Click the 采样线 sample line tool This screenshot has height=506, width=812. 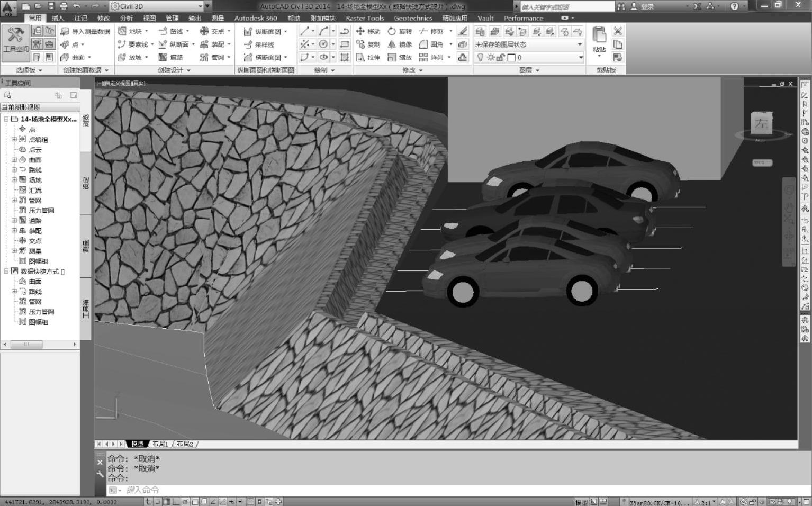pyautogui.click(x=259, y=44)
